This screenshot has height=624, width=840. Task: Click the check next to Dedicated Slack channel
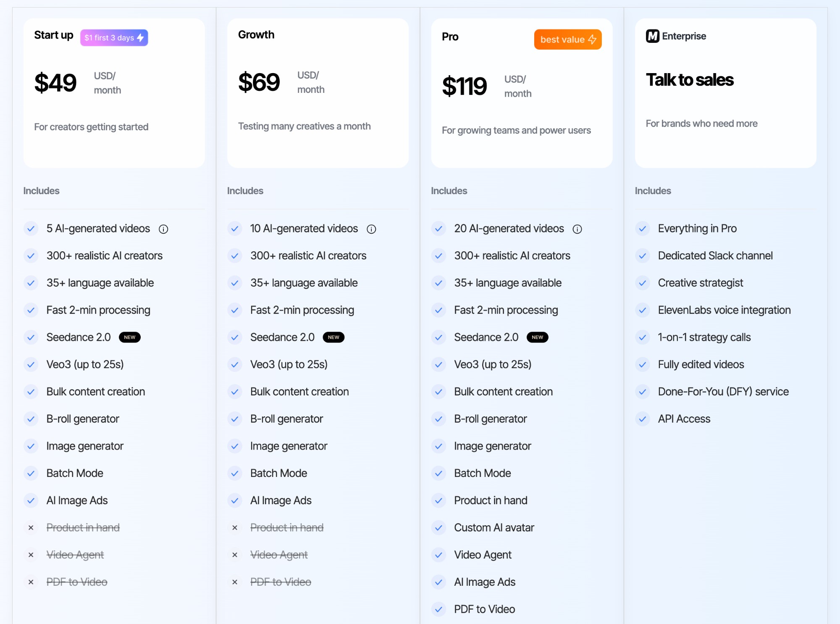coord(643,255)
